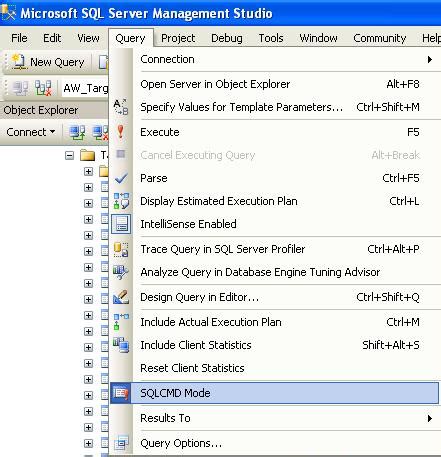Click the Query Options icon

[x=121, y=443]
